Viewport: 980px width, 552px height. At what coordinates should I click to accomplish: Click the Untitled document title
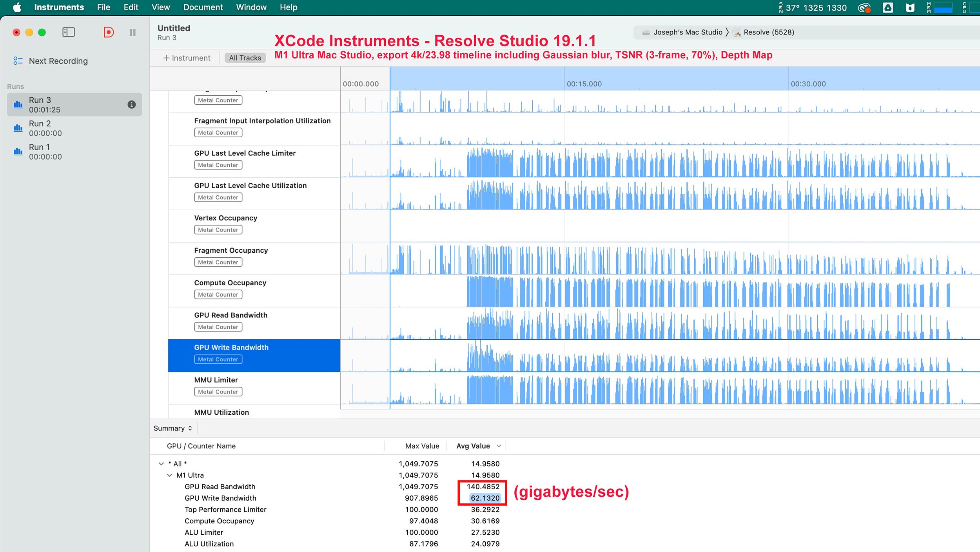(x=174, y=28)
